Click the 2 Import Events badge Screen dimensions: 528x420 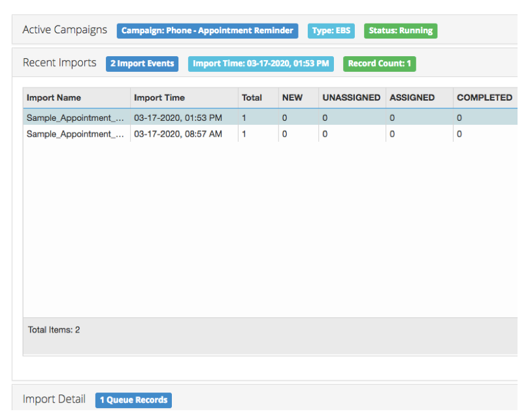pyautogui.click(x=142, y=63)
